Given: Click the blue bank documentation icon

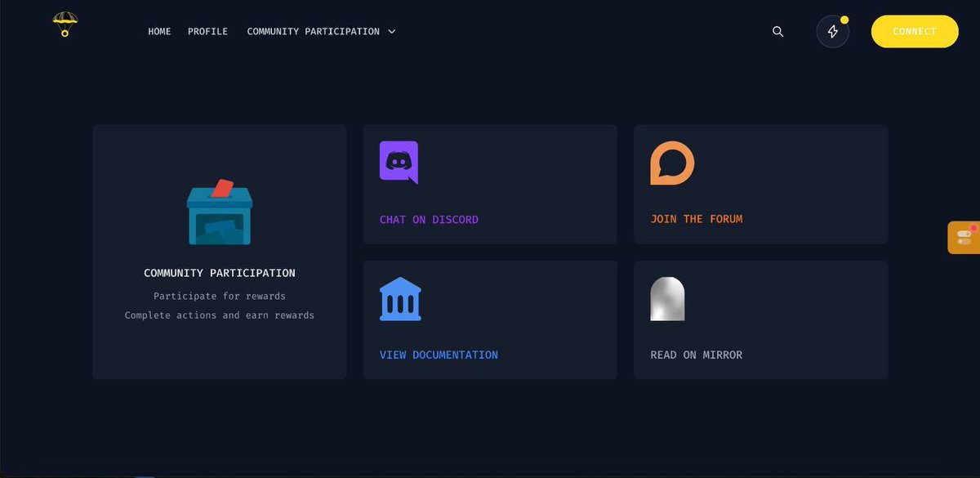Looking at the screenshot, I should pyautogui.click(x=399, y=298).
